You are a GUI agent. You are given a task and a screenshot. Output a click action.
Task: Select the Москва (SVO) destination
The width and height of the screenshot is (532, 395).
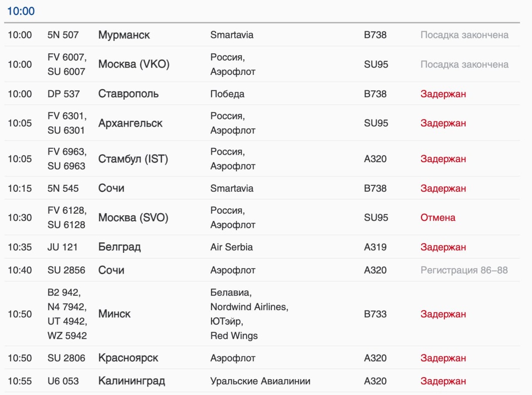click(133, 218)
